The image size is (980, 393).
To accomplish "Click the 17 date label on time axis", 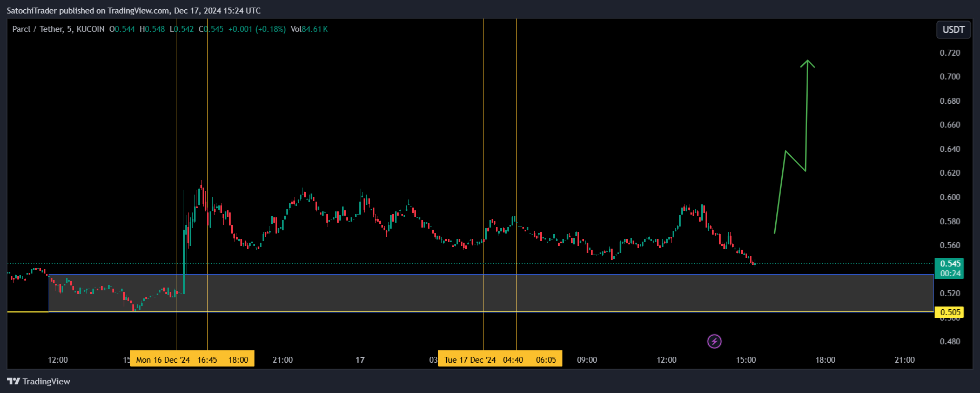I will pos(360,359).
